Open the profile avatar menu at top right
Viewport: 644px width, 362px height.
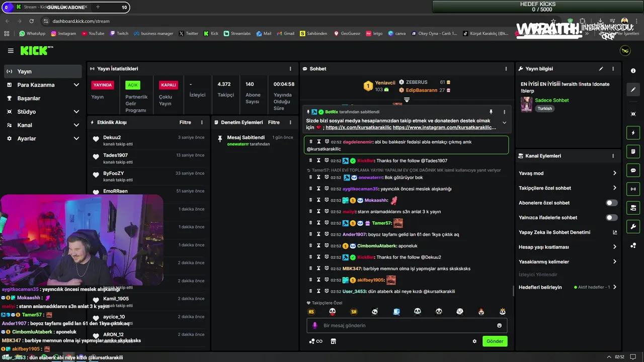[625, 51]
